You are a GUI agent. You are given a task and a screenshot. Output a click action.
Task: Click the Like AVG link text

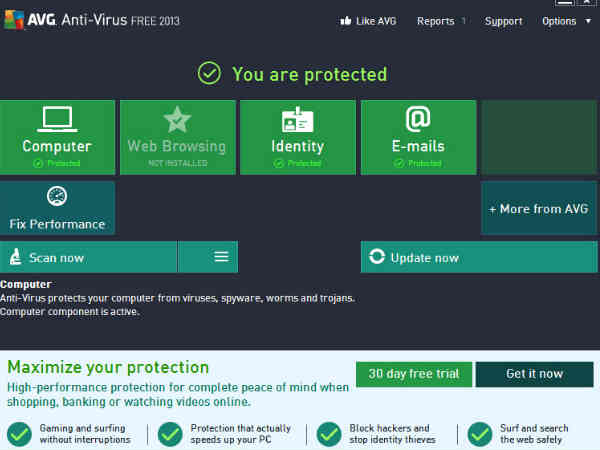coord(376,21)
